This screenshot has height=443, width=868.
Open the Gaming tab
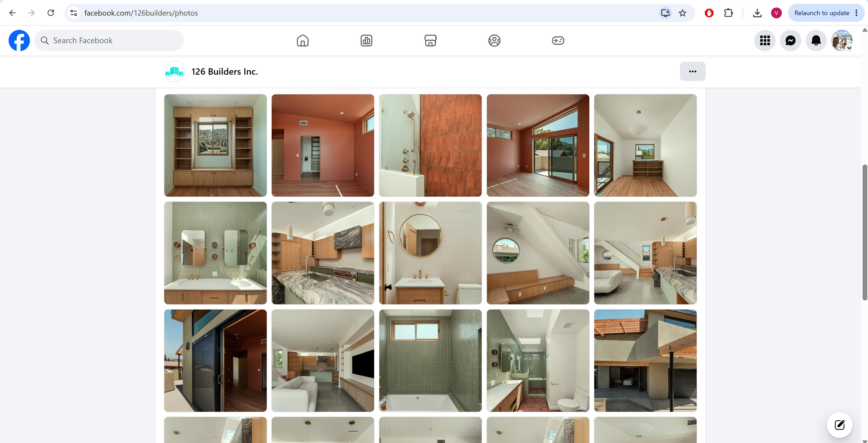coord(558,40)
